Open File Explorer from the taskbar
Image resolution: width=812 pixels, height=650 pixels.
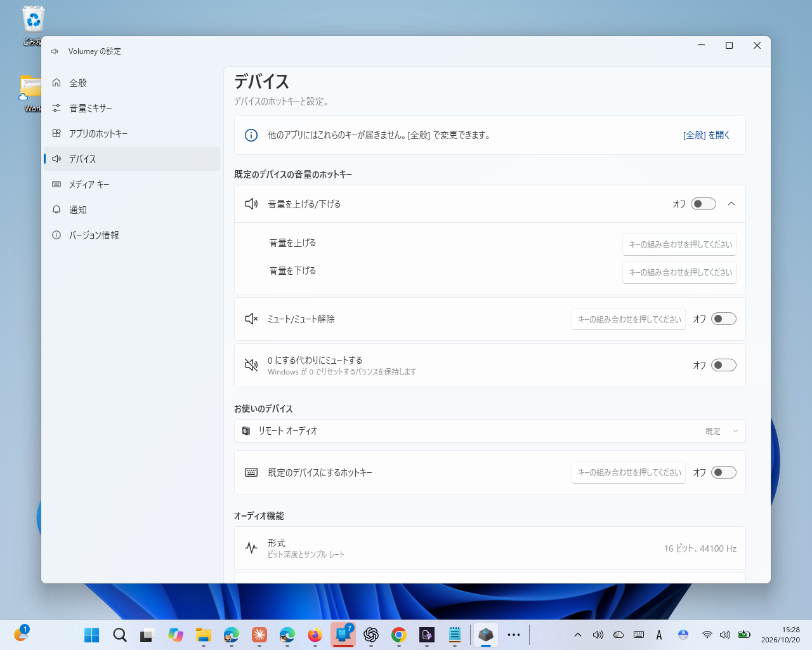204,635
